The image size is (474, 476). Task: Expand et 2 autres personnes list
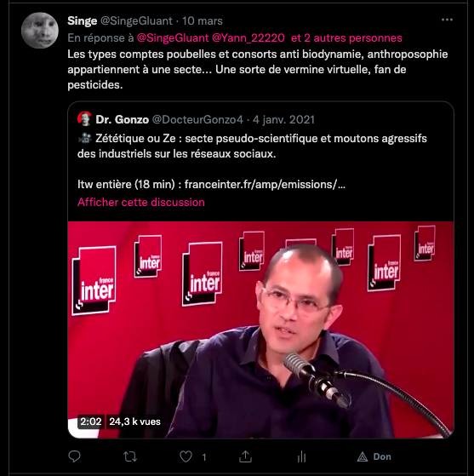[346, 38]
